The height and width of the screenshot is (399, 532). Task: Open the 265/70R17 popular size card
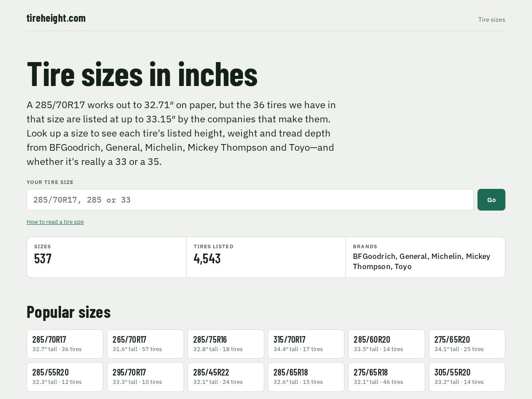pyautogui.click(x=145, y=344)
